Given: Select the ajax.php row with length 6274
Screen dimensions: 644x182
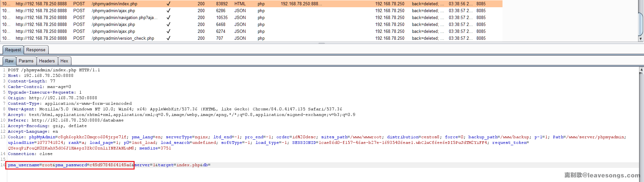Looking at the screenshot, I should tap(113, 31).
